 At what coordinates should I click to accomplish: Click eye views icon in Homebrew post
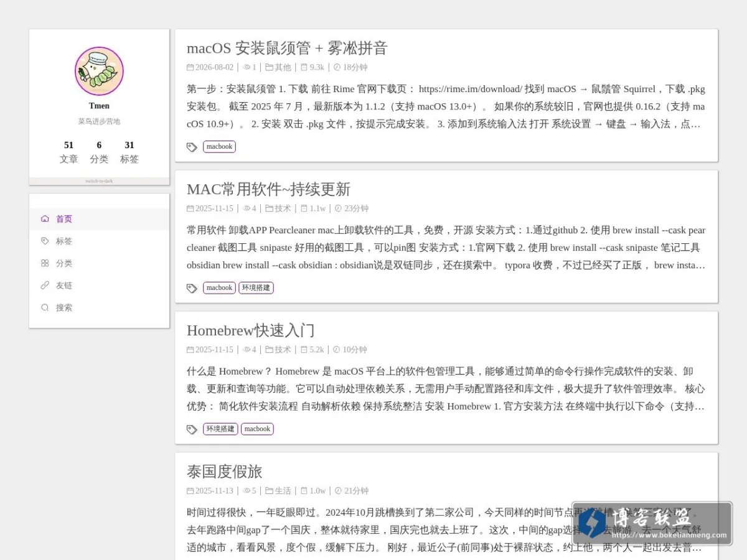[247, 350]
